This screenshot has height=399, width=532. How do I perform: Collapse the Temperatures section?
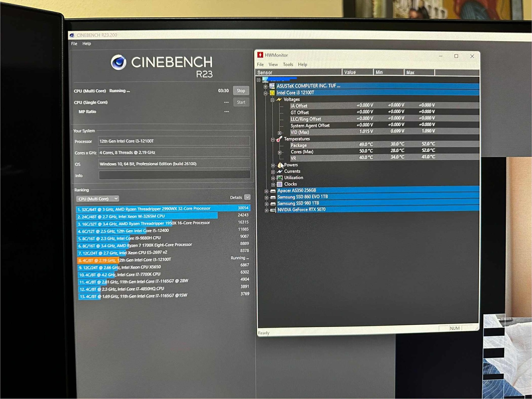pyautogui.click(x=273, y=139)
